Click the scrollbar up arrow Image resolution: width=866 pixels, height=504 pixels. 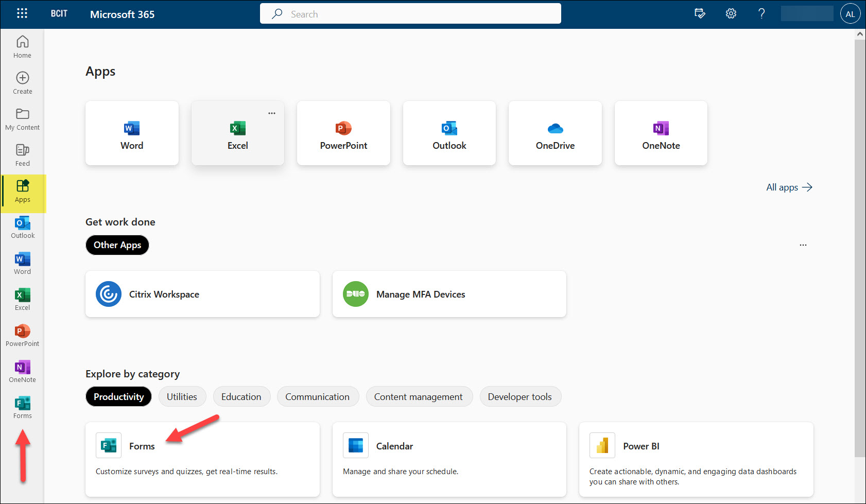pyautogui.click(x=860, y=34)
